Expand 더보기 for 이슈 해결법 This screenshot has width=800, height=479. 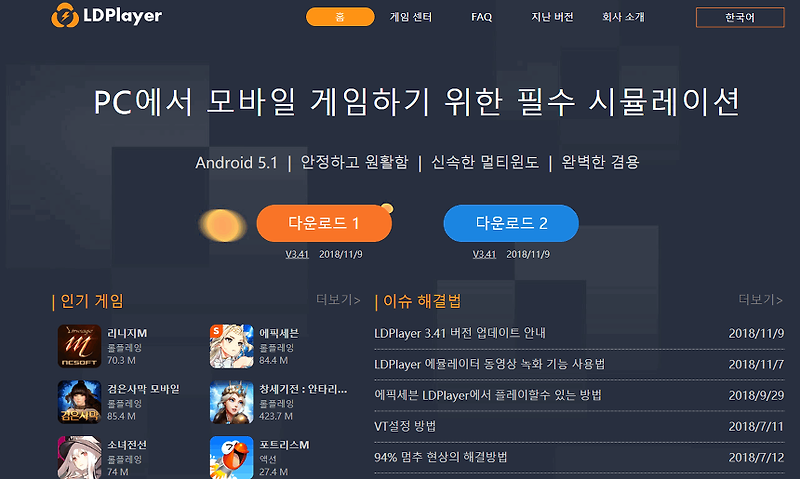[760, 300]
